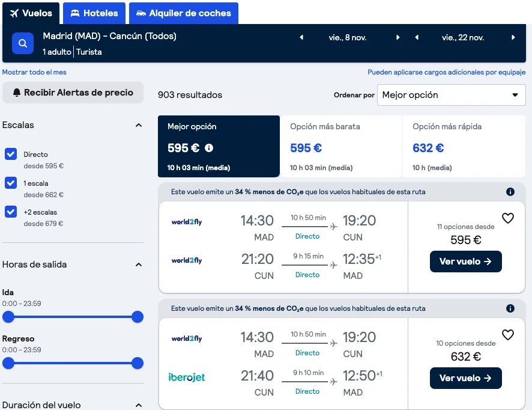This screenshot has width=532, height=410.
Task: Click the 1 adulto passenger field
Action: click(57, 52)
